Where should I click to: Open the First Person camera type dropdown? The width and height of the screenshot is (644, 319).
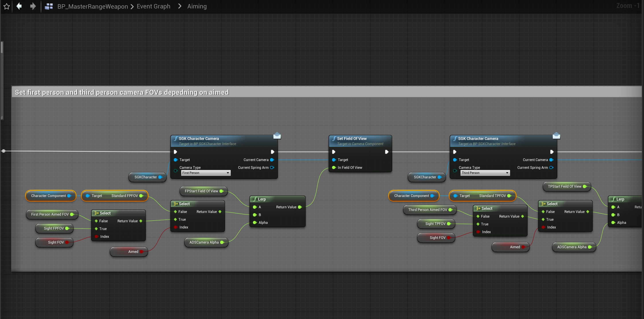click(x=206, y=173)
